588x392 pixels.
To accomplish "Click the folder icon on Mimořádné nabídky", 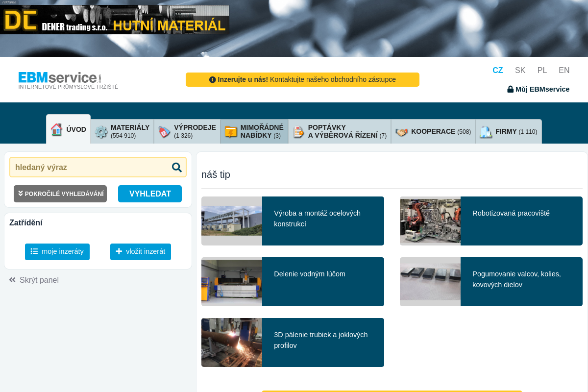I will pyautogui.click(x=231, y=132).
